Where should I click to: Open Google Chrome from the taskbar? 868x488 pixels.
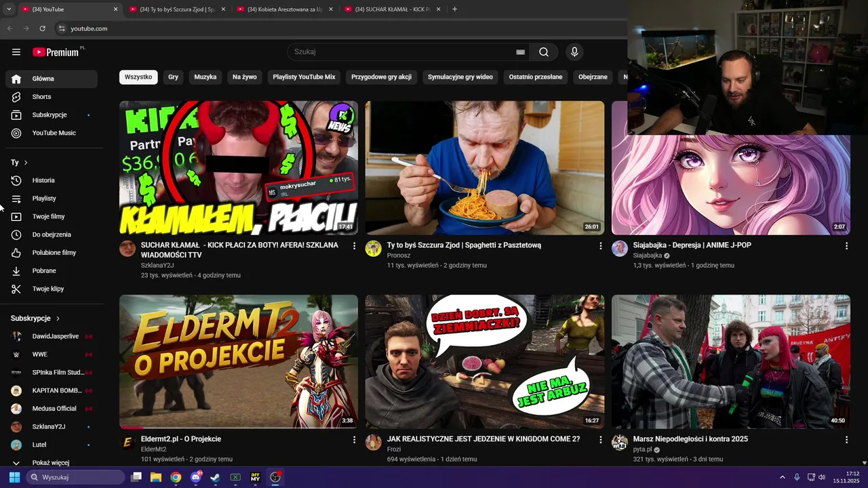click(176, 477)
